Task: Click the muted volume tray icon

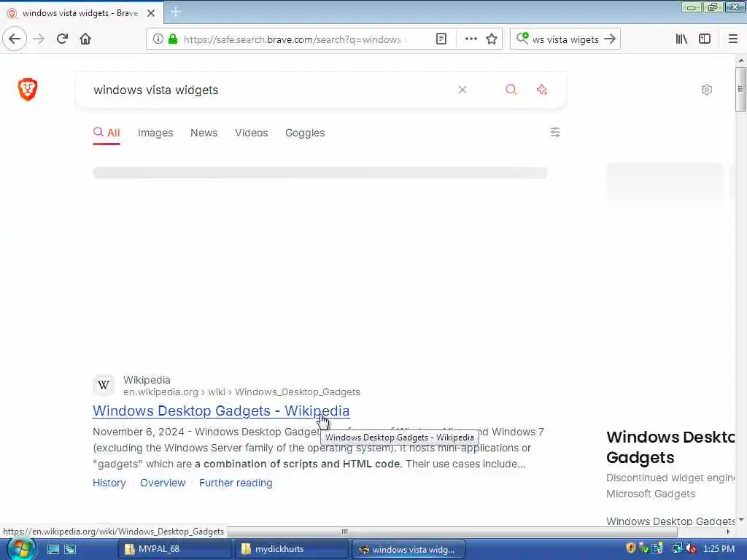Action: (x=691, y=548)
